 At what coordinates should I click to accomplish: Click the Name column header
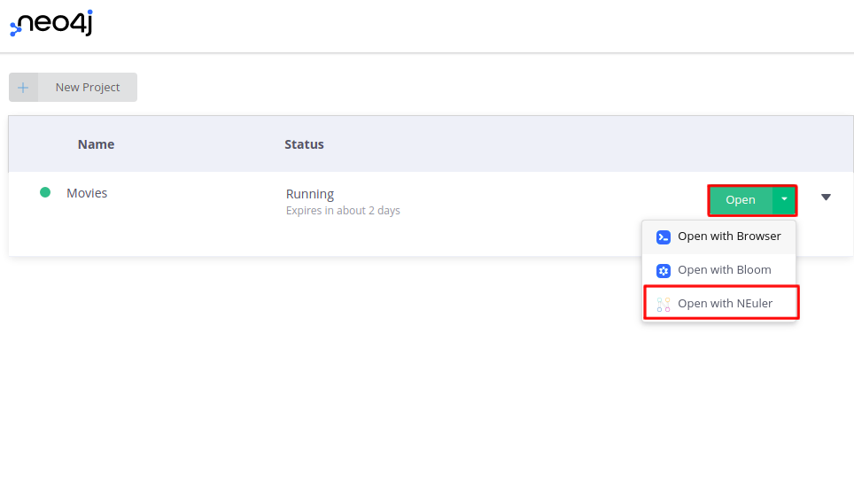tap(96, 144)
